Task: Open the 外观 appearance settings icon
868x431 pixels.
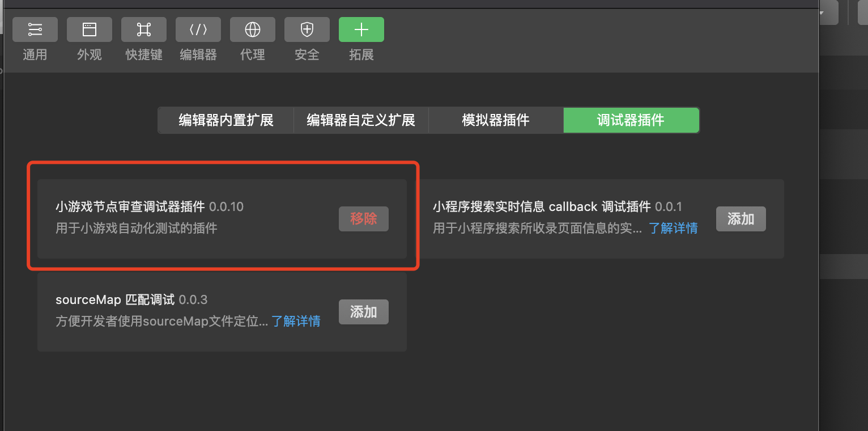Action: (90, 29)
